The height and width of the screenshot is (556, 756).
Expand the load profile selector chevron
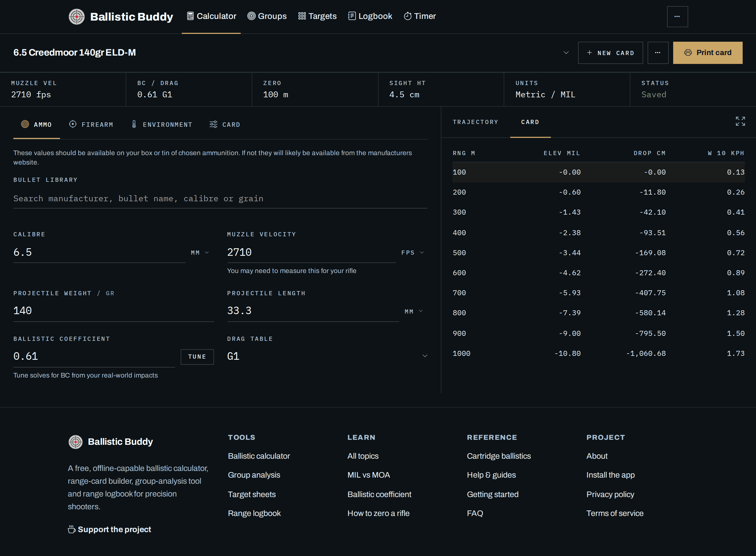coord(566,53)
